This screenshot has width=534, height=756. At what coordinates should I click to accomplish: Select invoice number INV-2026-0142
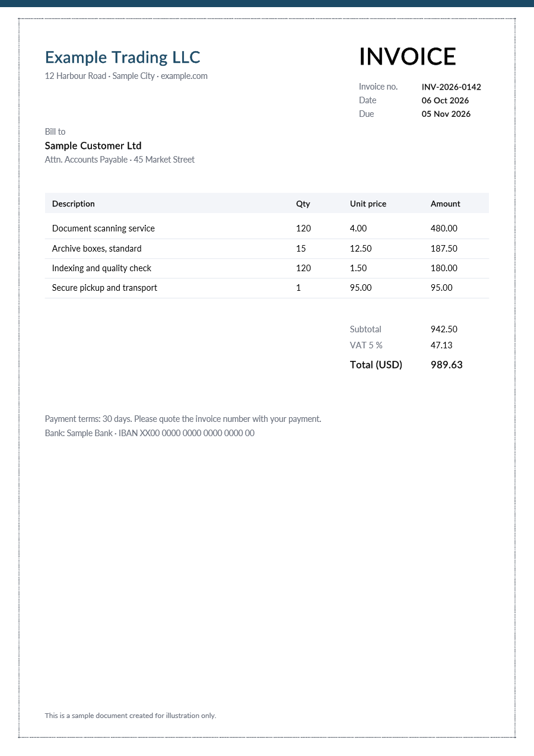coord(452,87)
